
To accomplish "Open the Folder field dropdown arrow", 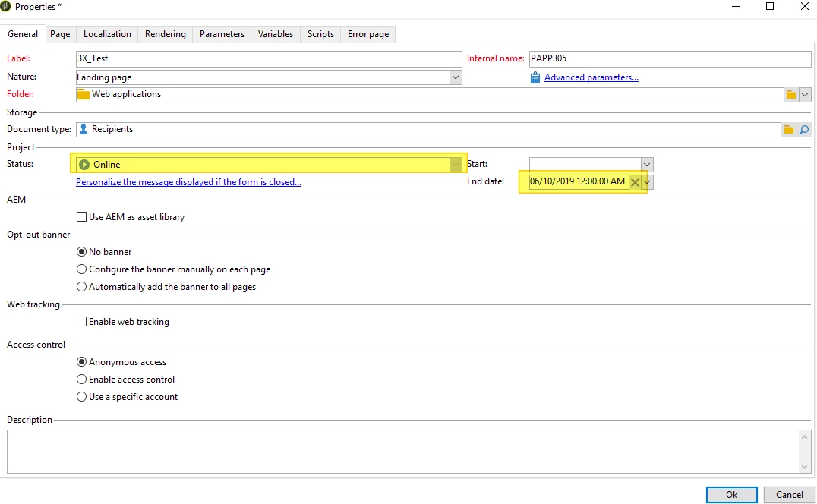I will tap(805, 94).
